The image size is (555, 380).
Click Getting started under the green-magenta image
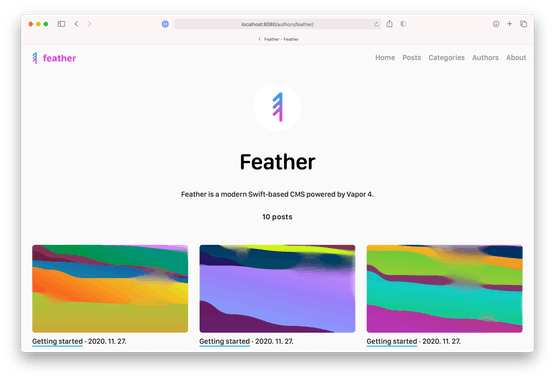point(392,341)
